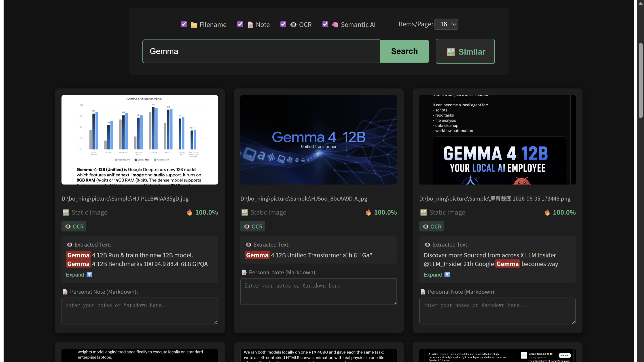This screenshot has height=362, width=644.
Task: Click the 'Items/Page:' label
Action: (415, 24)
